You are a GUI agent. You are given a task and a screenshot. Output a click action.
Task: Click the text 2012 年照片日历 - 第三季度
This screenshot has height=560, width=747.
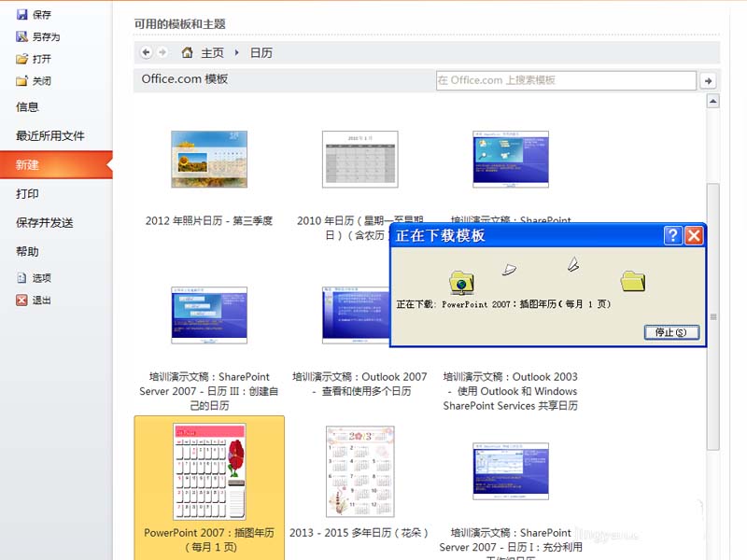209,221
